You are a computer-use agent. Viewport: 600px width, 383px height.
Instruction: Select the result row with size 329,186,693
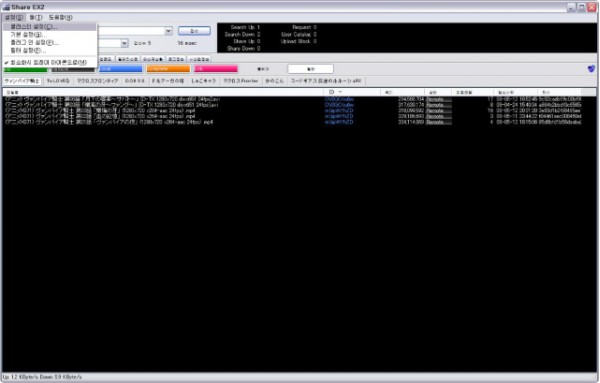[x=293, y=116]
